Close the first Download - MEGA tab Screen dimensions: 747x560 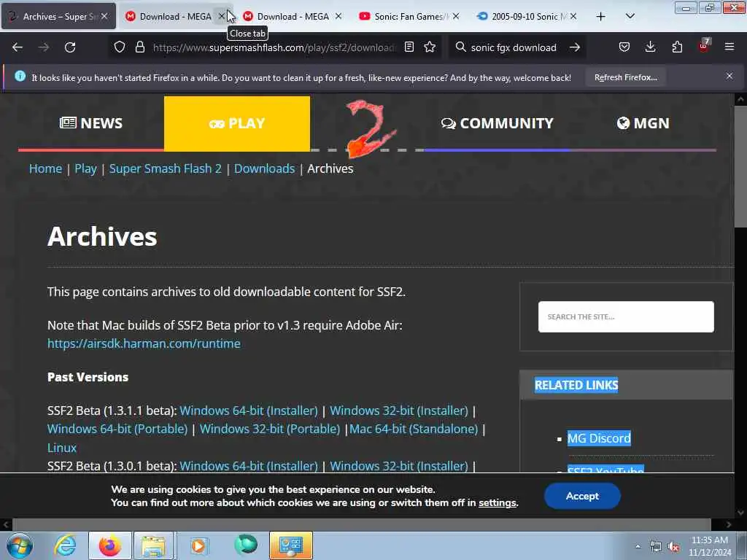click(x=222, y=17)
